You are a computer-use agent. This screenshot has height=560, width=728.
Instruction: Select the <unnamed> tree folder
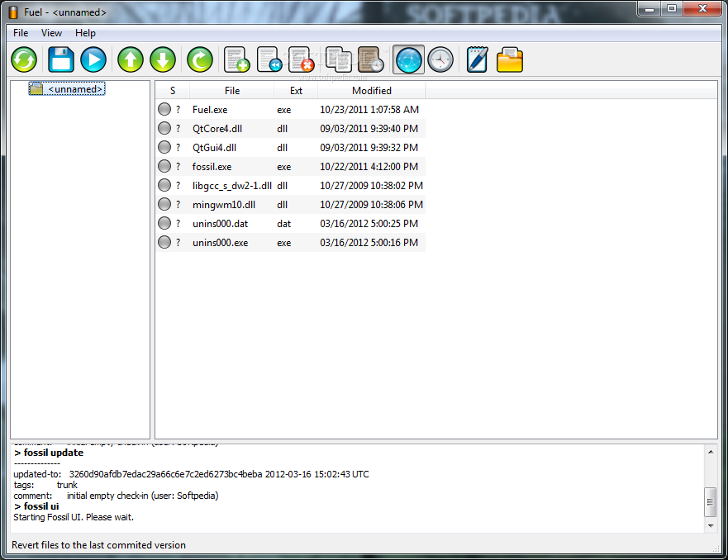coord(67,89)
